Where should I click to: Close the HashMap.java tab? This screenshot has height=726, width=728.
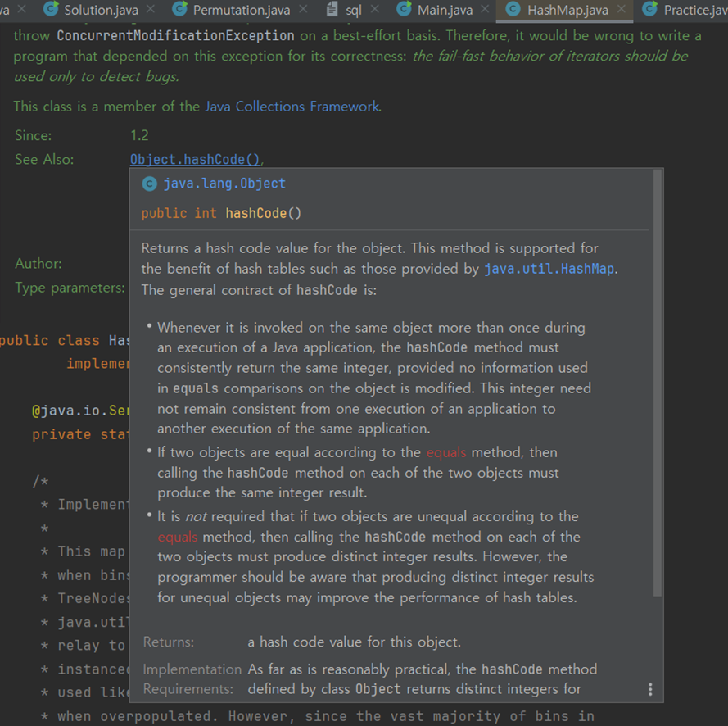pyautogui.click(x=622, y=9)
